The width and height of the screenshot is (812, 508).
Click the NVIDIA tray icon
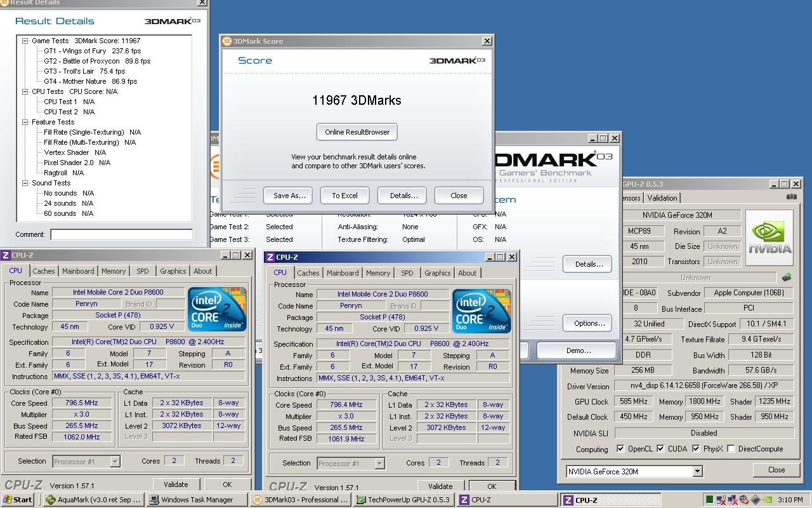[x=768, y=500]
